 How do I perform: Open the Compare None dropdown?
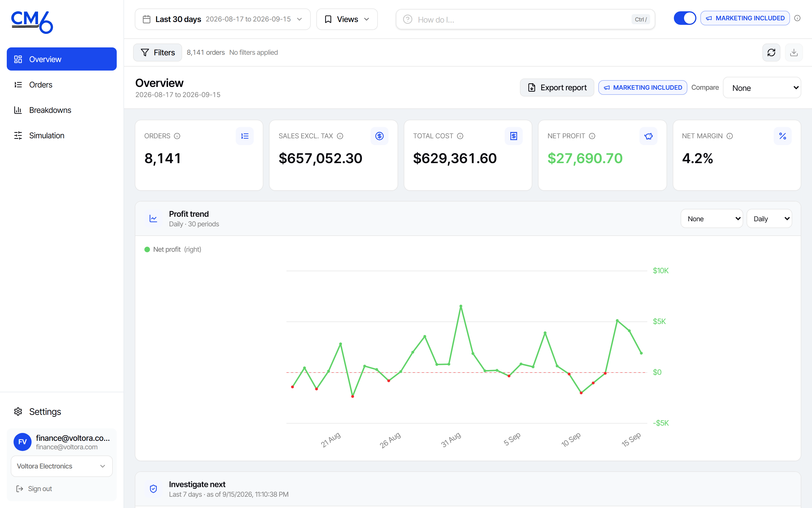click(x=762, y=88)
